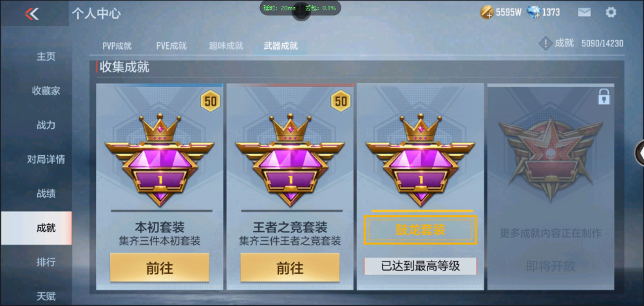Click 前往 button under 本初套装
The image size is (644, 306).
coord(159,268)
